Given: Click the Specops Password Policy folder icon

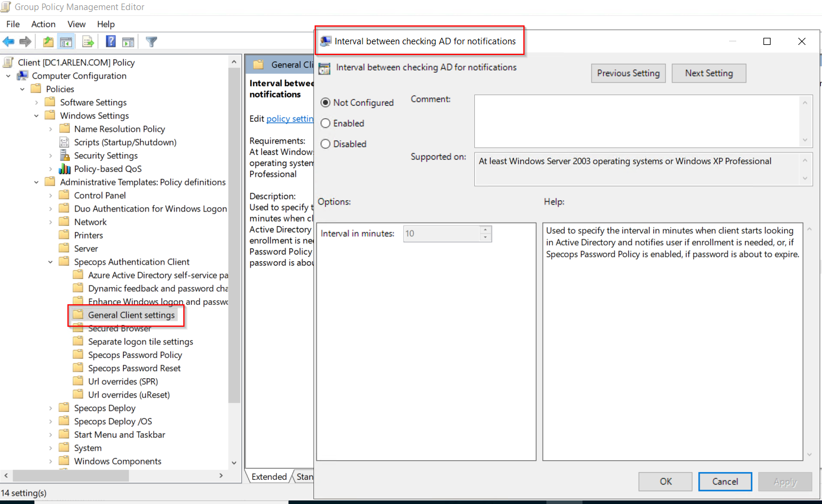Looking at the screenshot, I should point(78,355).
